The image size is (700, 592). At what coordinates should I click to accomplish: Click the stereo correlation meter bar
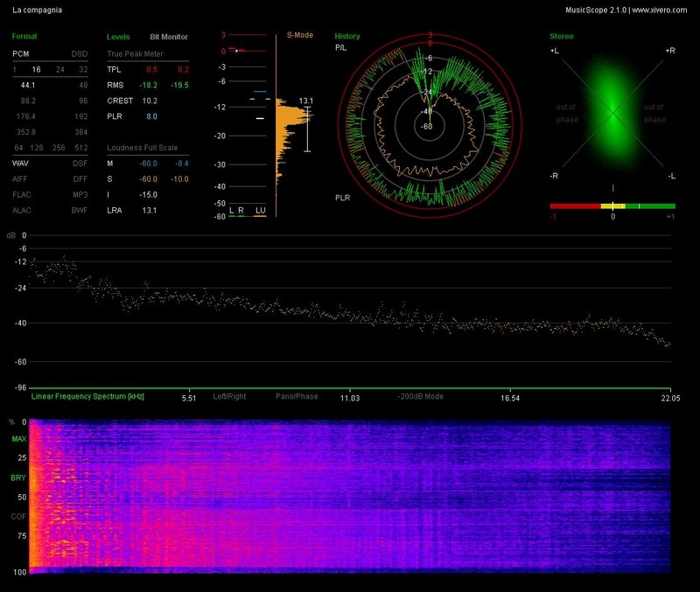pyautogui.click(x=612, y=206)
